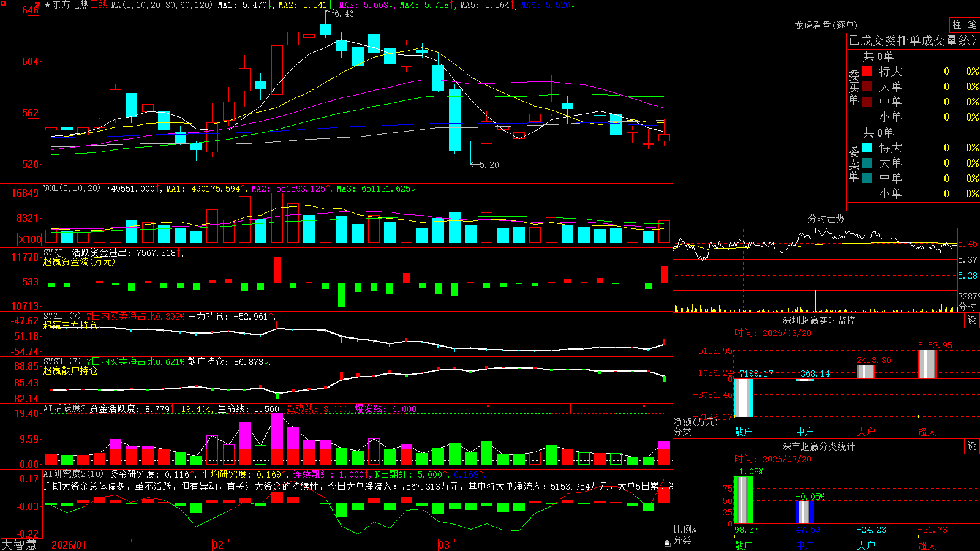The width and height of the screenshot is (980, 551).
Task: Click the VOL(5,10,20) indicator label
Action: tap(72, 189)
